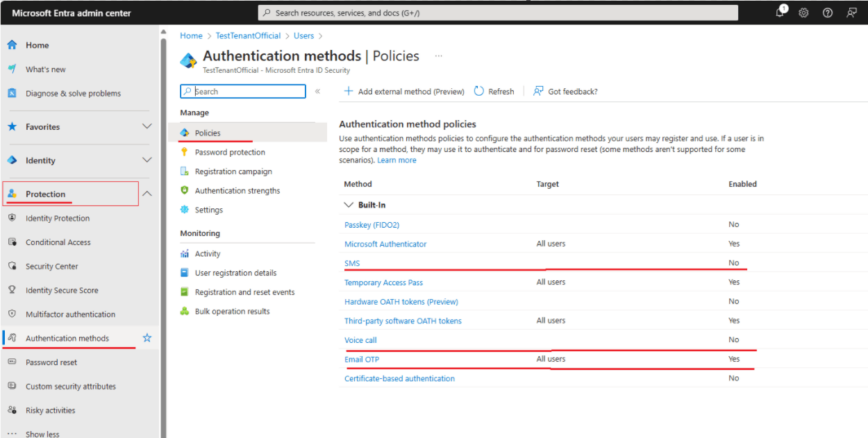Image resolution: width=868 pixels, height=438 pixels.
Task: Click the Home house icon
Action: tap(12, 45)
